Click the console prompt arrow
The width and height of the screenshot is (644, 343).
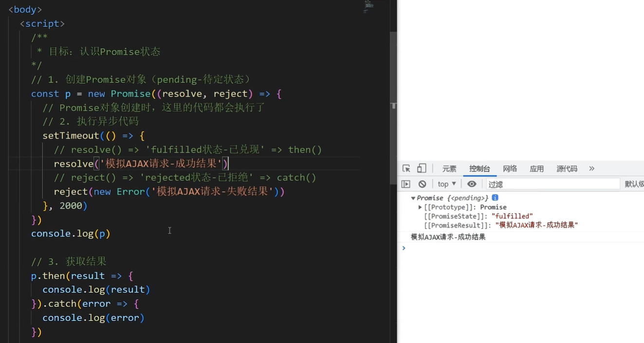coord(404,248)
